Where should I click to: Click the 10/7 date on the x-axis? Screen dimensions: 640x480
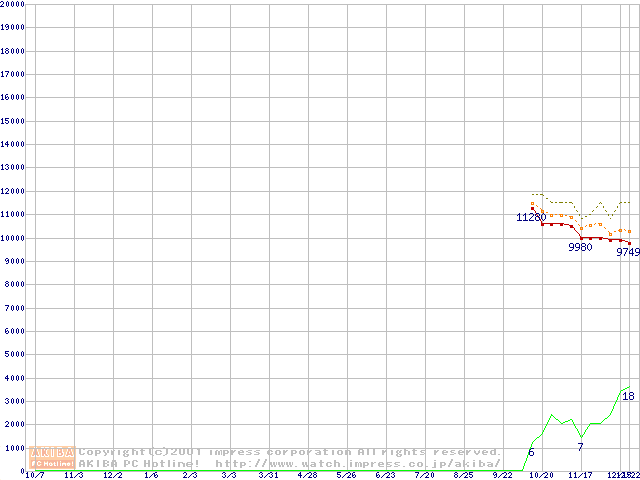34,475
